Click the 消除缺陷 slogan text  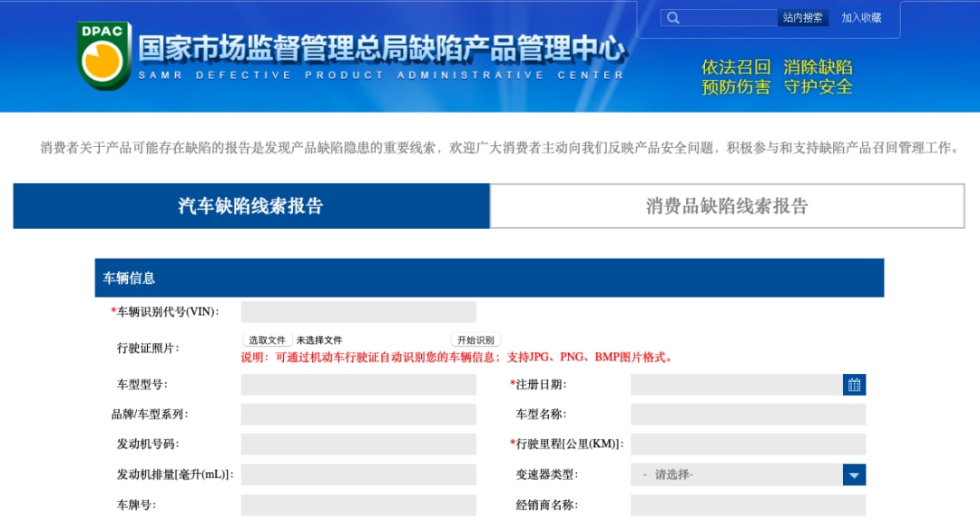pos(818,67)
